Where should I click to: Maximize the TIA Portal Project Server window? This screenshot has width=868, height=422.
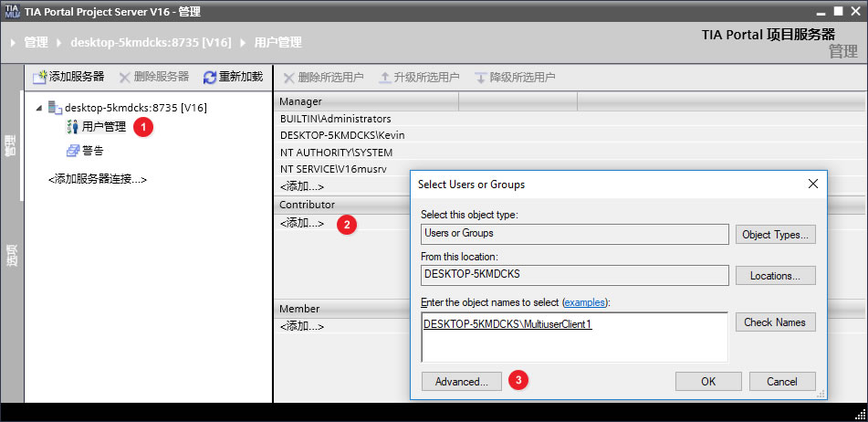pyautogui.click(x=839, y=11)
